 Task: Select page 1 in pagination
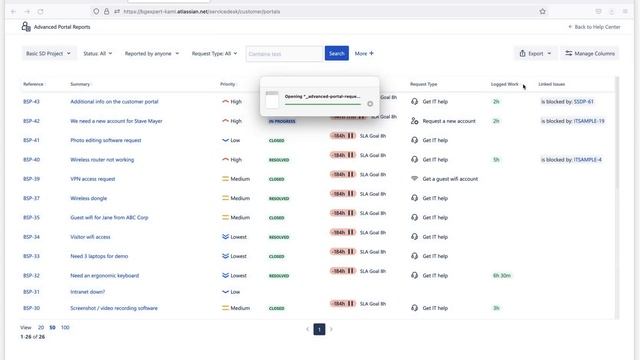319,329
